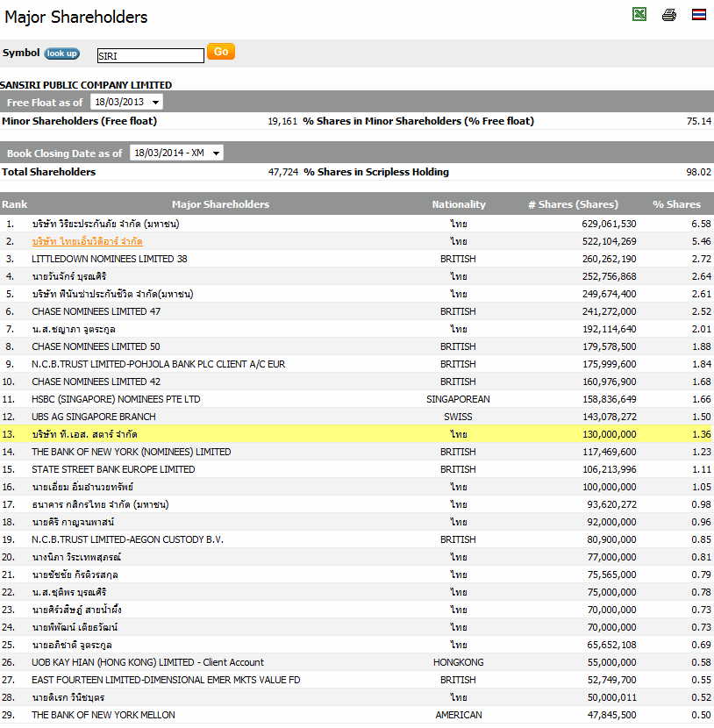Open the Book Closing Date dropdown
Image resolution: width=714 pixels, height=728 pixels.
tap(176, 153)
